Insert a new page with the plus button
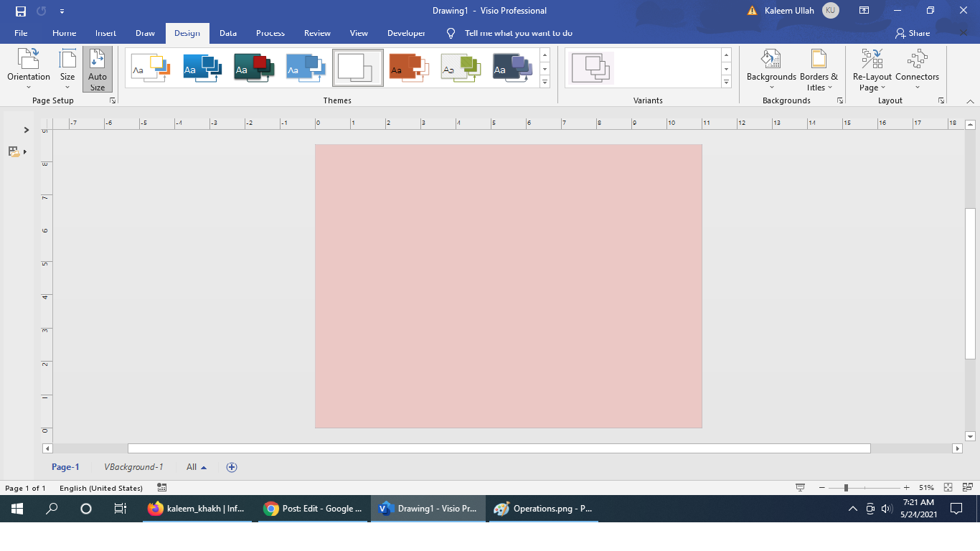The image size is (980, 551). 231,466
